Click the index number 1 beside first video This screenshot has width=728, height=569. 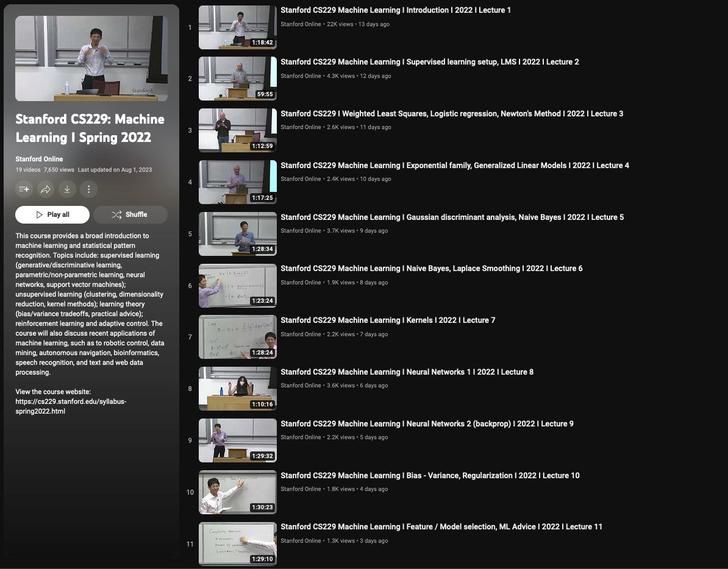coord(190,27)
